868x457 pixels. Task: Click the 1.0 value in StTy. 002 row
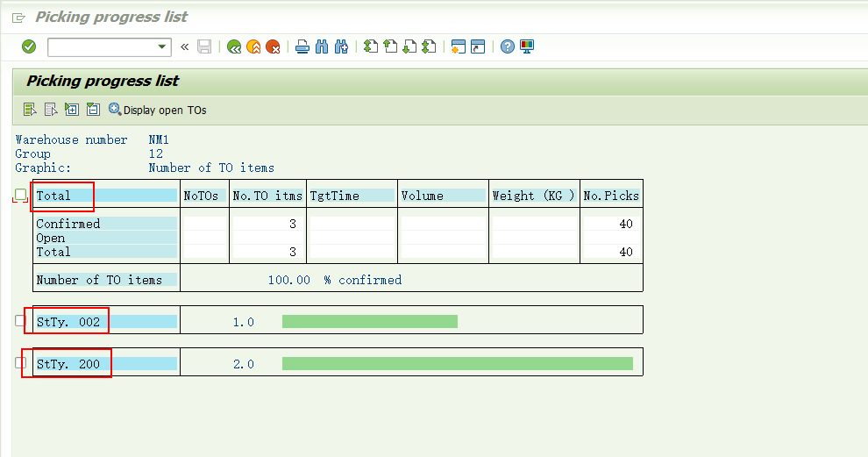pos(244,323)
